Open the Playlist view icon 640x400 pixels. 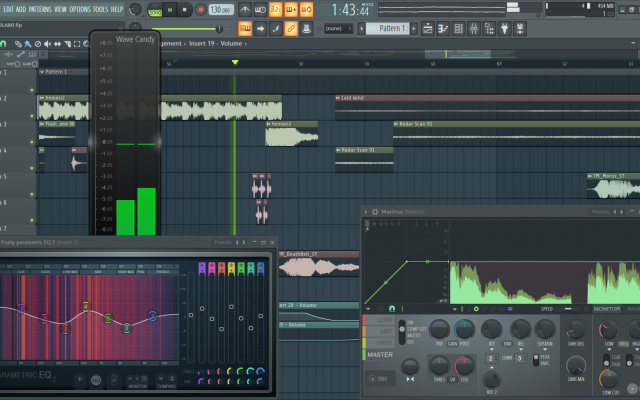coord(428,29)
